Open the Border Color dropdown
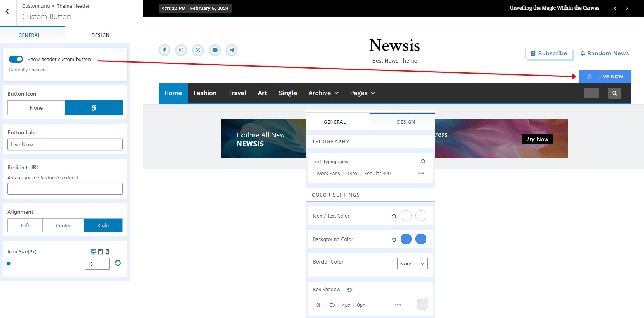The width and height of the screenshot is (644, 318). coord(412,264)
